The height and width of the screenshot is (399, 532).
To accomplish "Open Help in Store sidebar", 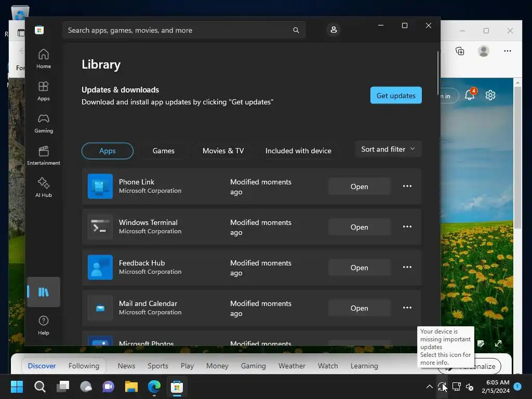I will pos(44,326).
